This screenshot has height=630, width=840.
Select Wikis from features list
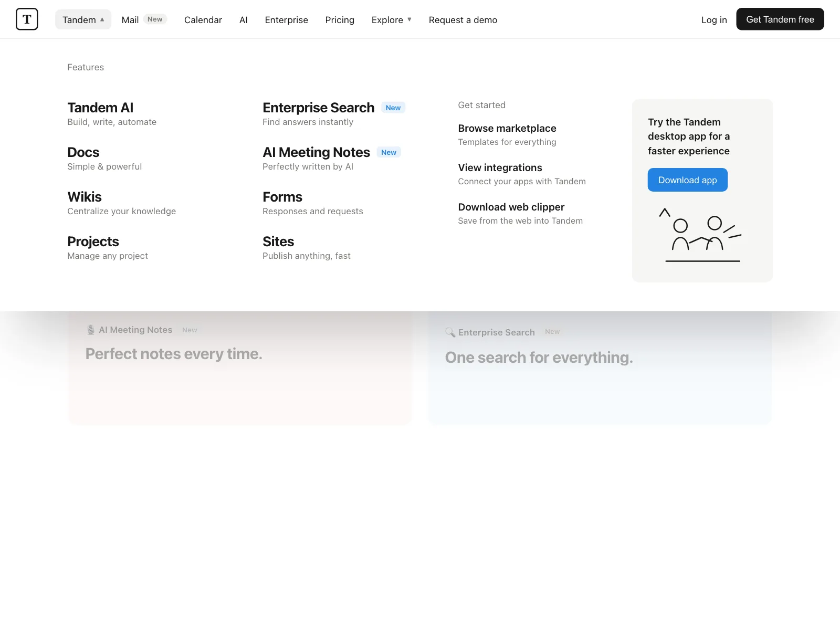coord(121,203)
